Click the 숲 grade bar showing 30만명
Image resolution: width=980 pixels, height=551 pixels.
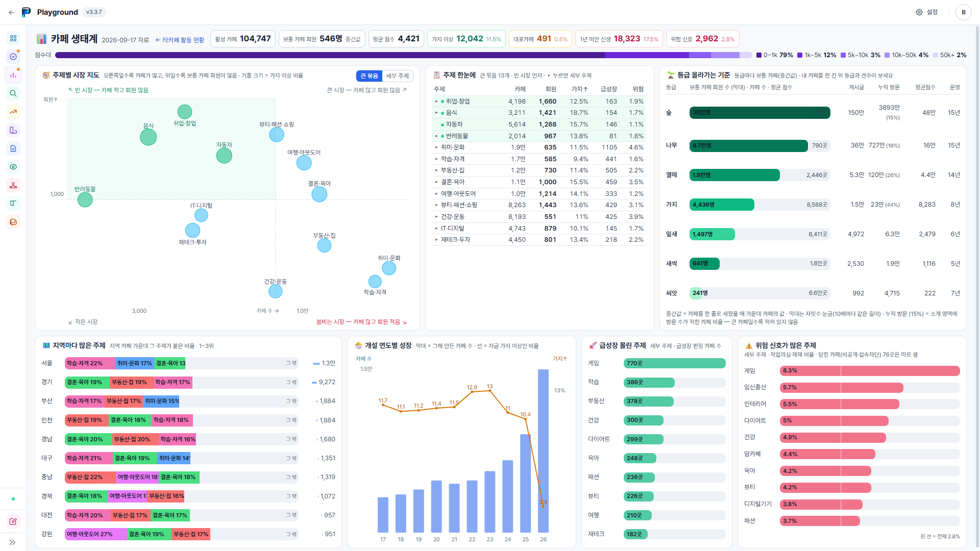click(x=760, y=113)
